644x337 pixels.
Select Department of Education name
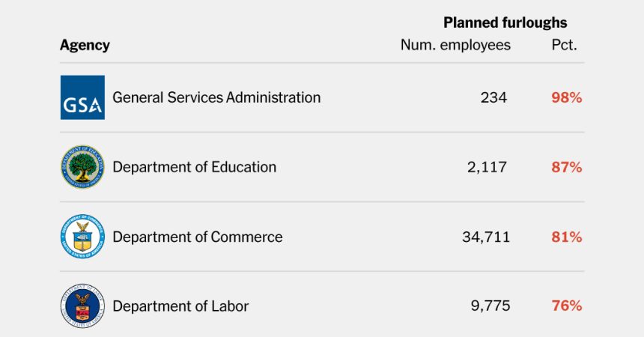(194, 167)
